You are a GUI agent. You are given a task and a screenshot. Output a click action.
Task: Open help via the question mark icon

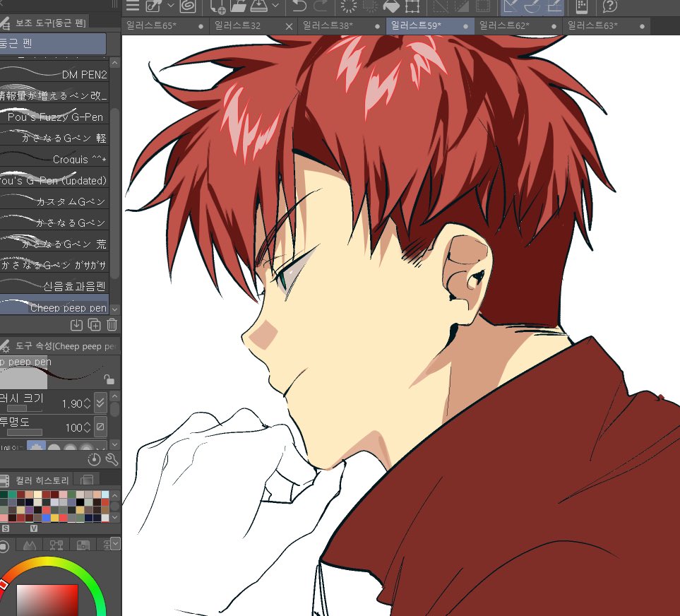[609, 6]
